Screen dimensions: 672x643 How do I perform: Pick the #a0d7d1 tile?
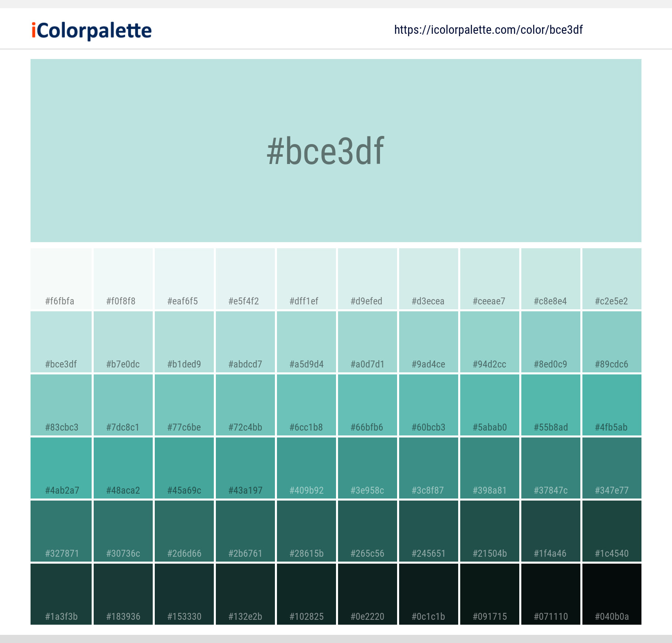(367, 342)
